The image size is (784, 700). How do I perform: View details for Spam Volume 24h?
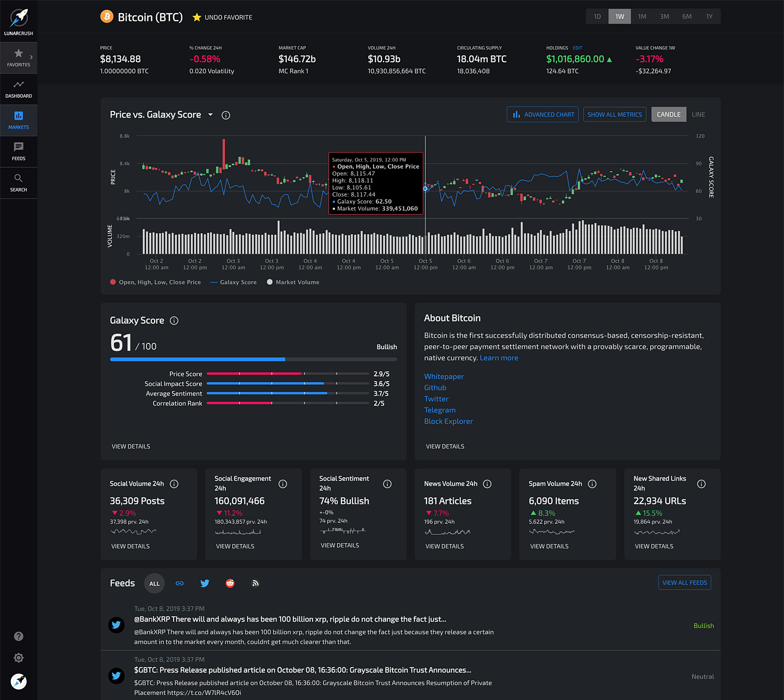[549, 546]
